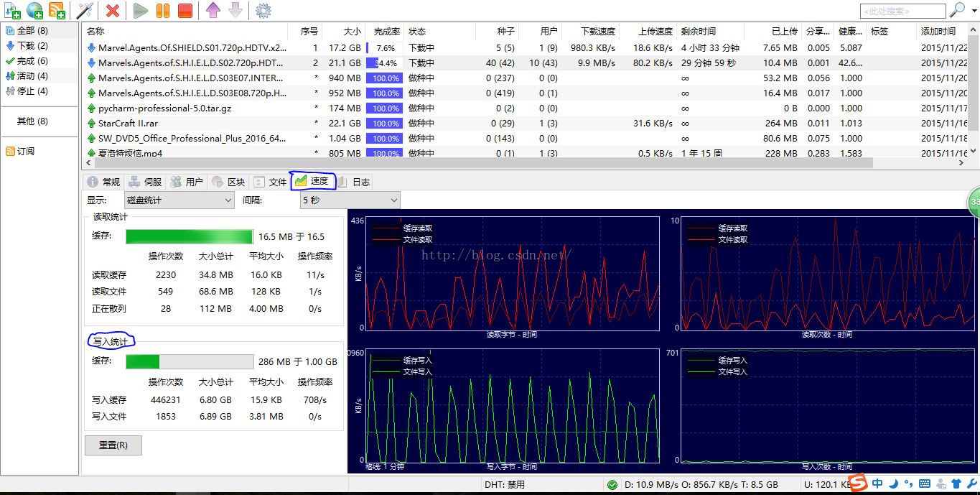Select the pycharm-professional-5.0.tar.gz torrent
980x495 pixels.
coord(525,108)
